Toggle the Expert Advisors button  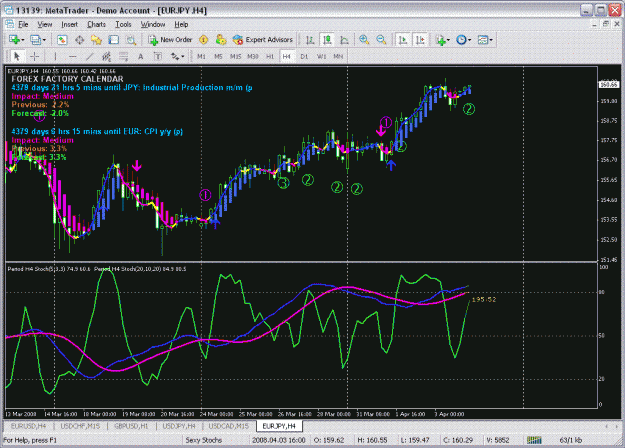(263, 40)
